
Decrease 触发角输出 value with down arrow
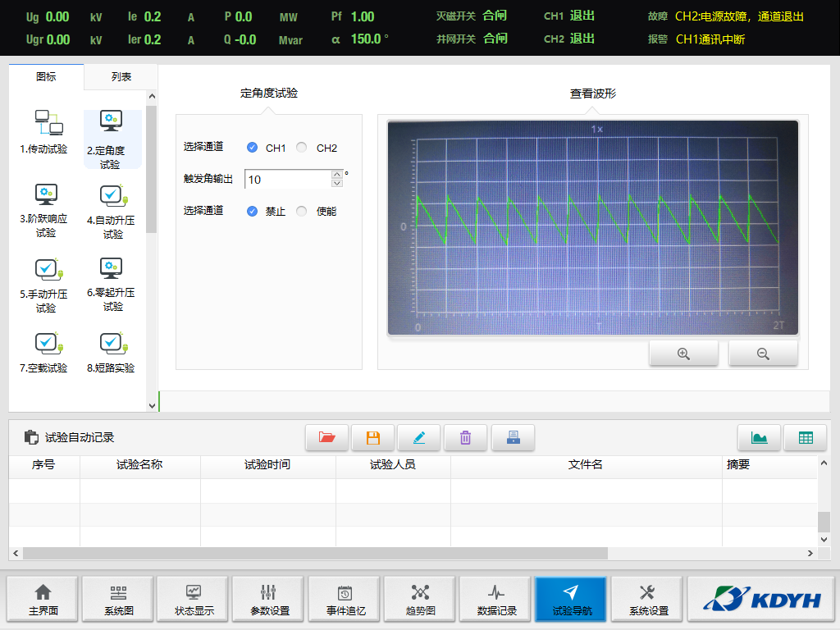(336, 184)
